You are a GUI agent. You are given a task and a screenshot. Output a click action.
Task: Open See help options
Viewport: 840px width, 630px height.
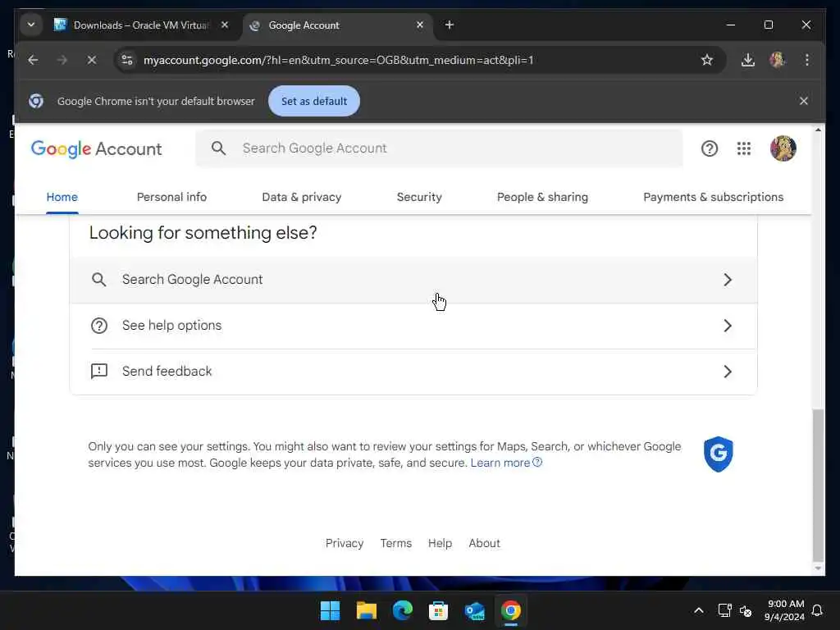click(x=413, y=326)
